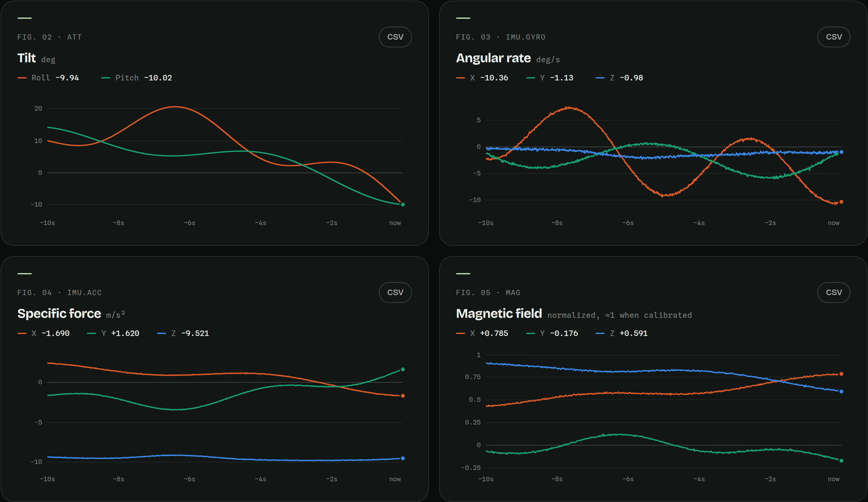The image size is (868, 502).
Task: Toggle the Y series in Angular rate legend
Action: coord(550,78)
